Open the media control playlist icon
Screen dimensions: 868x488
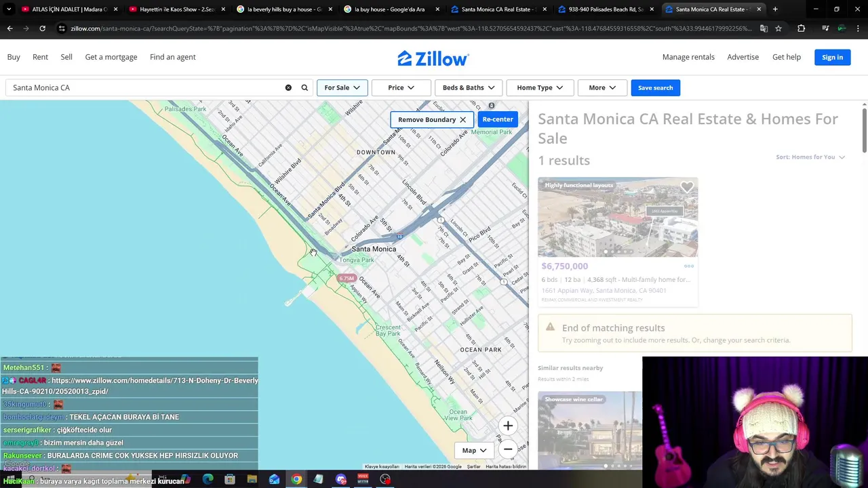pyautogui.click(x=825, y=28)
